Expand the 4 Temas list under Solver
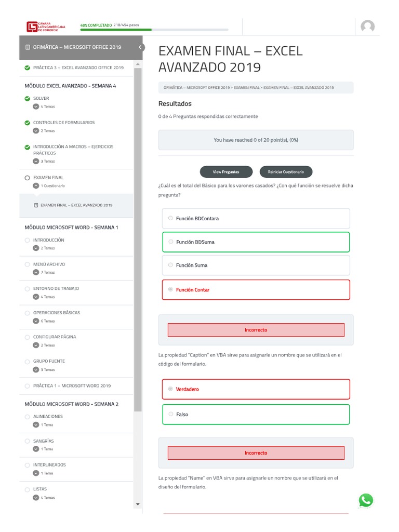Image resolution: width=399 pixels, height=532 pixels. (x=36, y=107)
